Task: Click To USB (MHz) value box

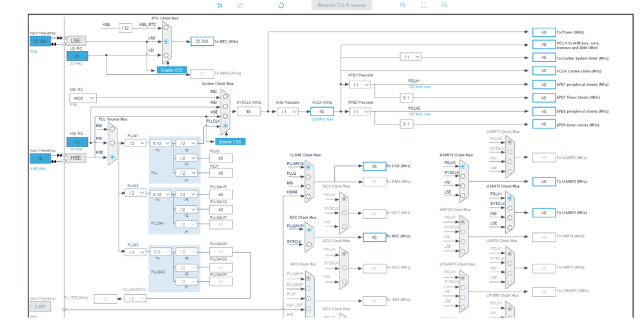Action: tap(374, 166)
